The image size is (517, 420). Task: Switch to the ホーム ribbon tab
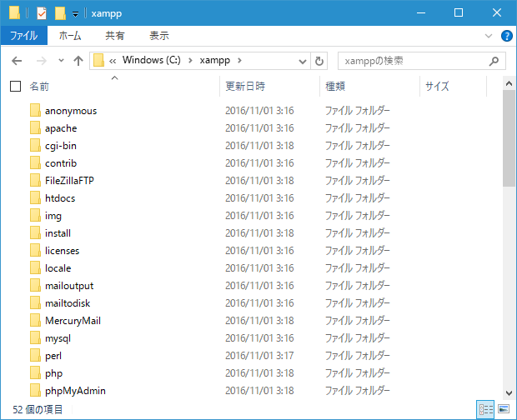70,36
